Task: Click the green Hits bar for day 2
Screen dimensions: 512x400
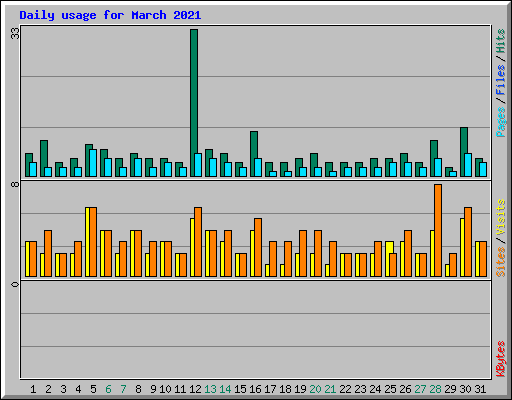Action: click(44, 158)
